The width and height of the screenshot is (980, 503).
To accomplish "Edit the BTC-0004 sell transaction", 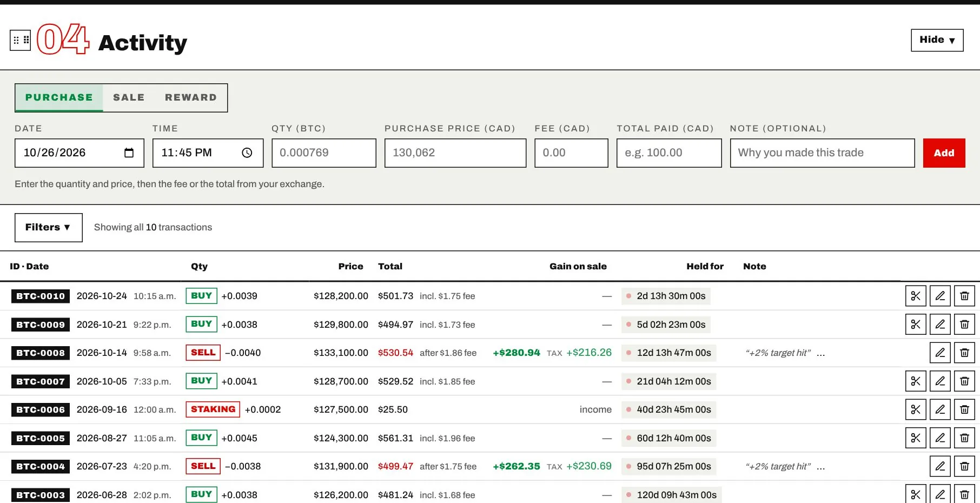I will click(940, 466).
